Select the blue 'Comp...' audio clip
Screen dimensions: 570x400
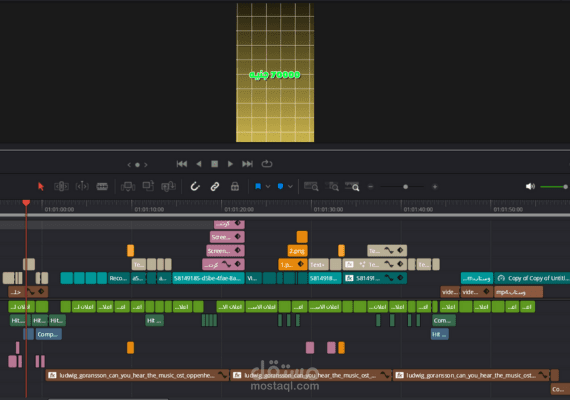pyautogui.click(x=49, y=334)
